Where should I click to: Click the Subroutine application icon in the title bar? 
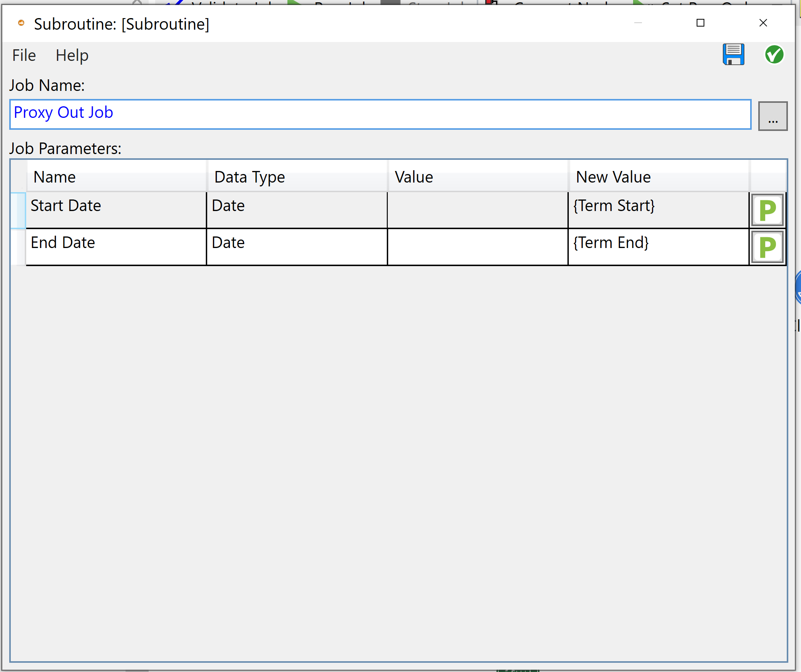tap(21, 23)
